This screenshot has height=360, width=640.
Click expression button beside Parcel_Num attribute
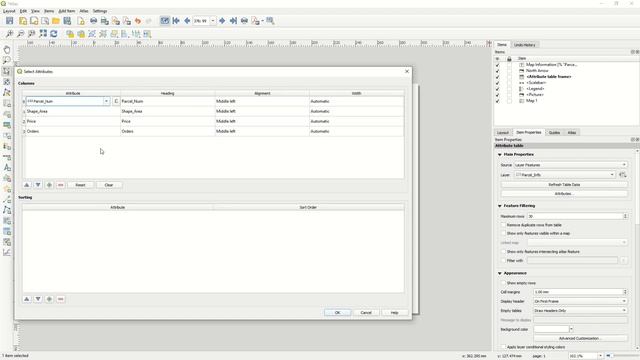click(116, 101)
